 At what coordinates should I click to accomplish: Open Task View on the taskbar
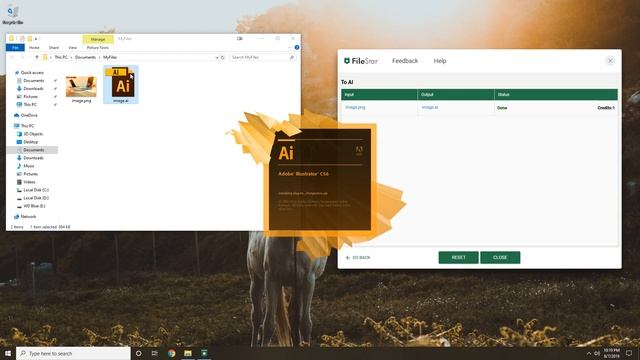155,353
